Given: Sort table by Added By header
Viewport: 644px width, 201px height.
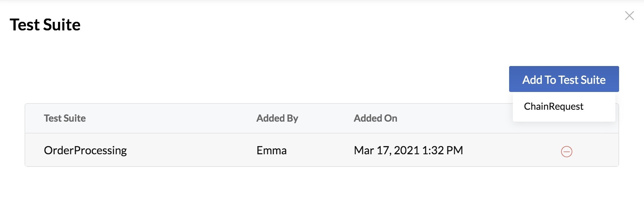Looking at the screenshot, I should [x=277, y=118].
